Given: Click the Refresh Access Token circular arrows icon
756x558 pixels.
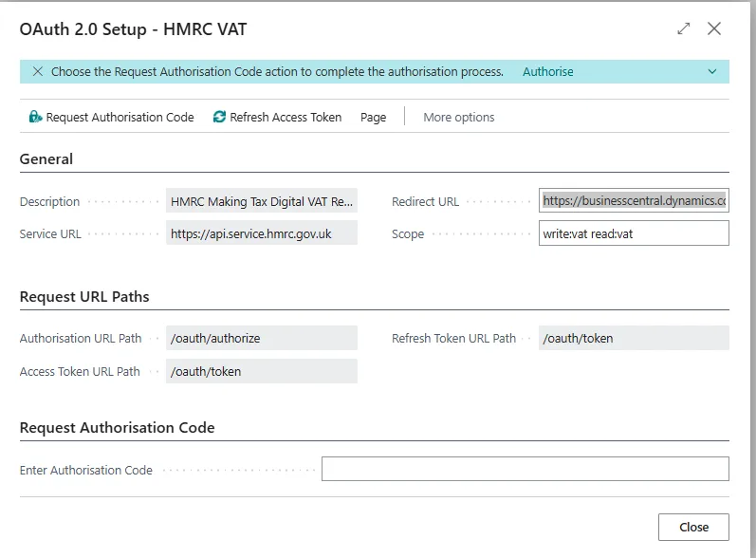Looking at the screenshot, I should click(x=220, y=118).
